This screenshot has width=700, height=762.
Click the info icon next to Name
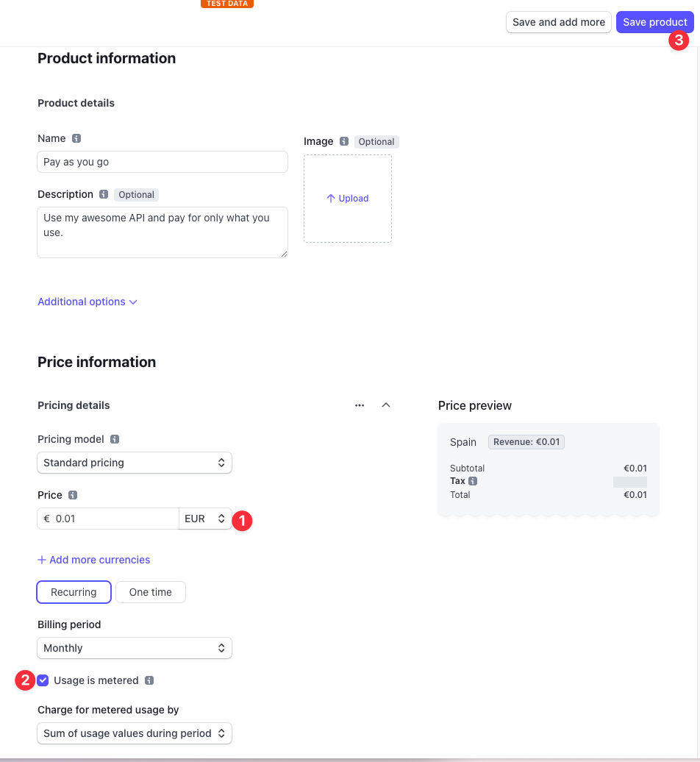tap(76, 138)
